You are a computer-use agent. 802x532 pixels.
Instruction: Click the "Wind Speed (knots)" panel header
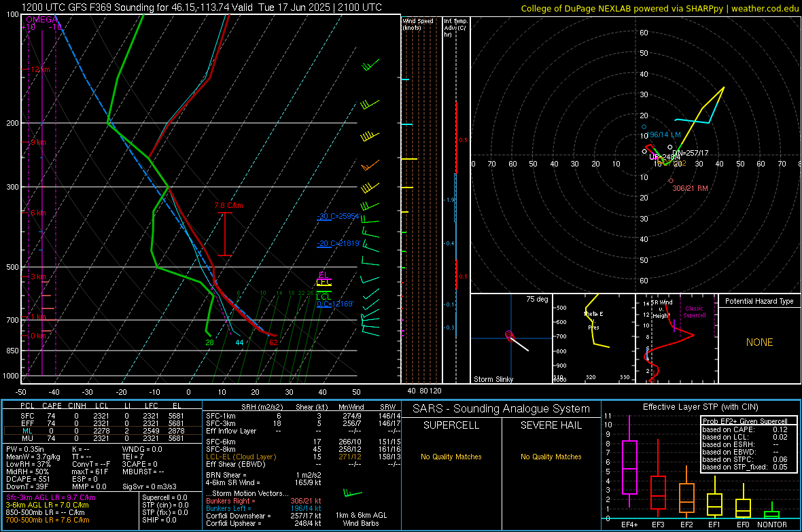418,24
